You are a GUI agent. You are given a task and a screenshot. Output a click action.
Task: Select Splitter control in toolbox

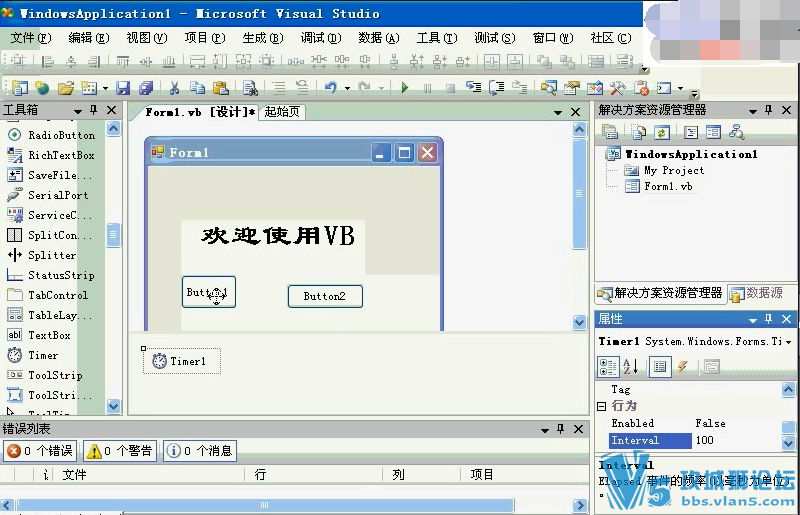[52, 255]
